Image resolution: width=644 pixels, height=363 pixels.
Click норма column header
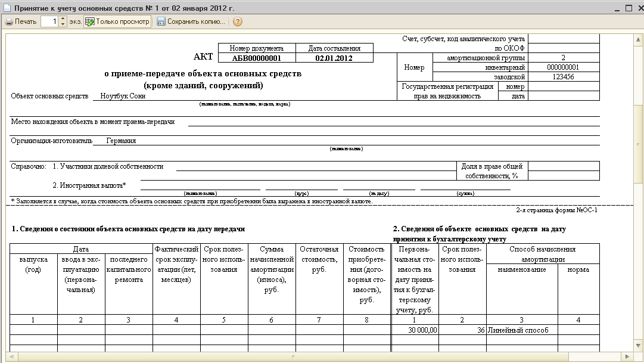tap(578, 290)
